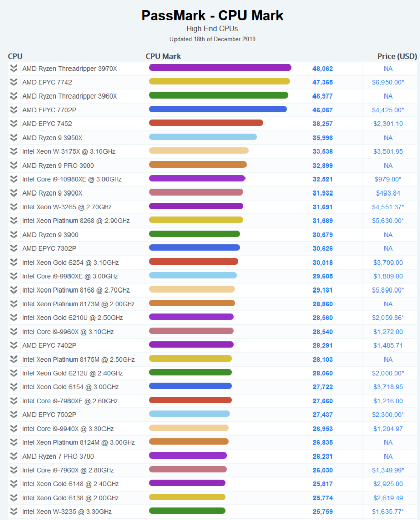Viewport: 420px width, 520px height.
Task: Click the 28,860 CPU Mark score
Action: 323,304
